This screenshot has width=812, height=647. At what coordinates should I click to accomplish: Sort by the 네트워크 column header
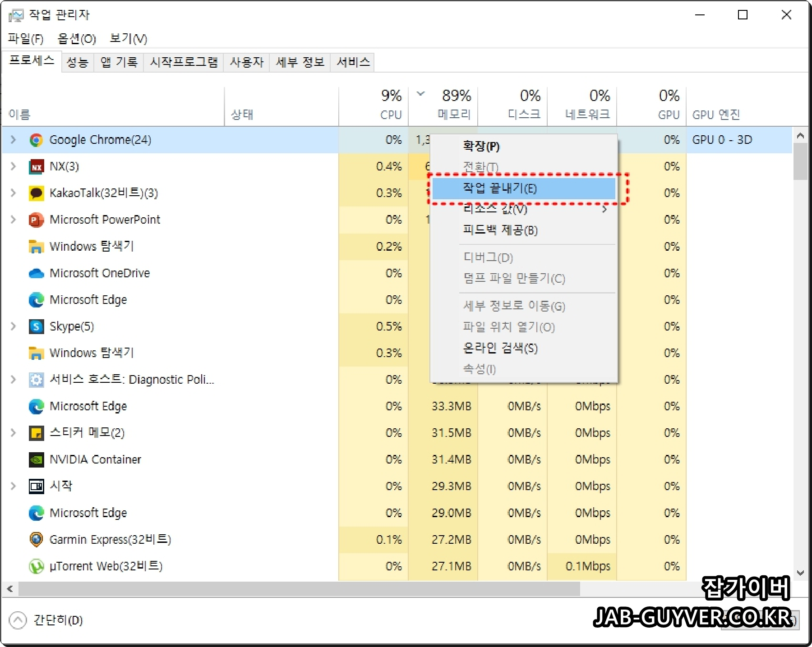[582, 106]
